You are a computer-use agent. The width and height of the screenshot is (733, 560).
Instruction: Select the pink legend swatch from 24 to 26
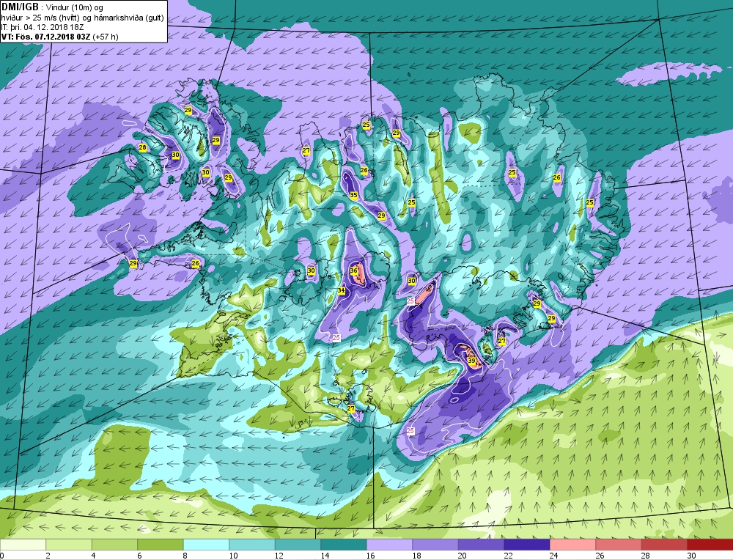572,545
